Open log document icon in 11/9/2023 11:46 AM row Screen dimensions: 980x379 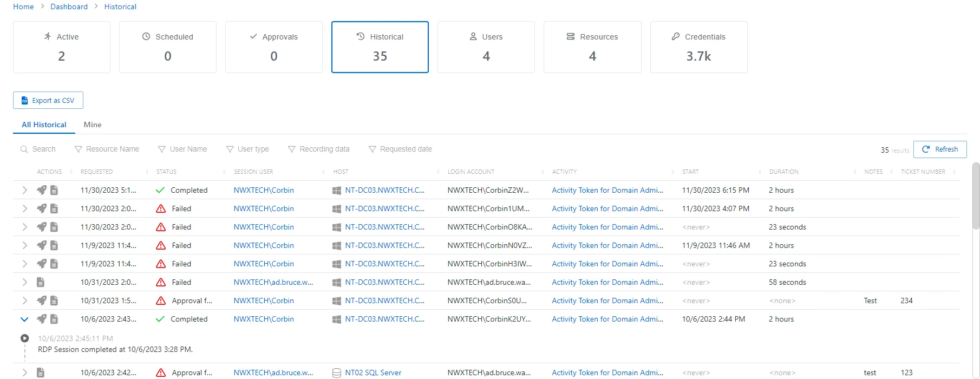tap(54, 245)
